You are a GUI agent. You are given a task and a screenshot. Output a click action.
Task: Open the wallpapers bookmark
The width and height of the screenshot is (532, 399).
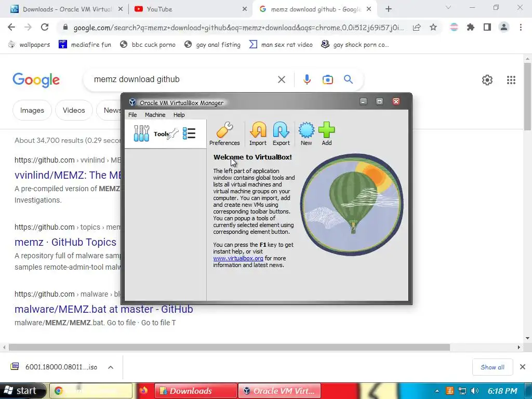[29, 45]
